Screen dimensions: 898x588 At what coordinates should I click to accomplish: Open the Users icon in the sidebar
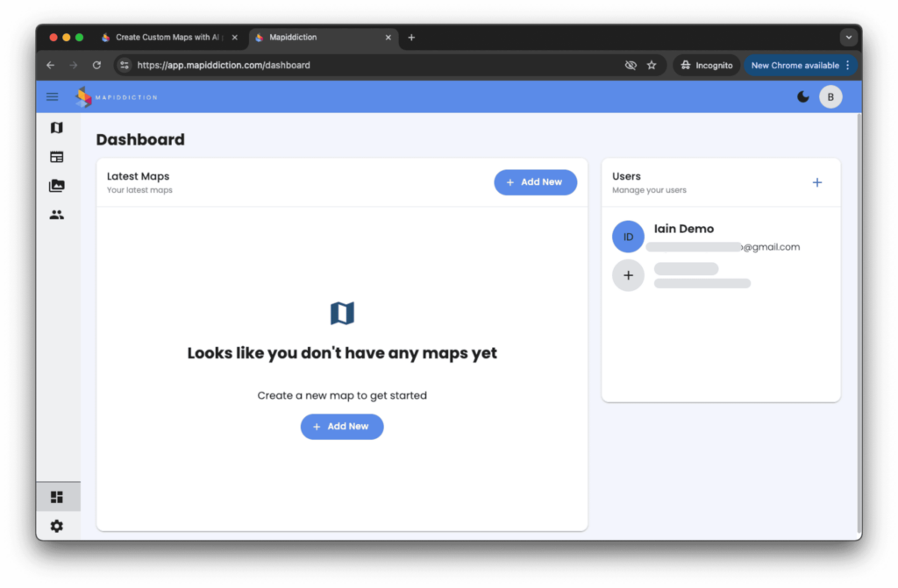coord(57,215)
